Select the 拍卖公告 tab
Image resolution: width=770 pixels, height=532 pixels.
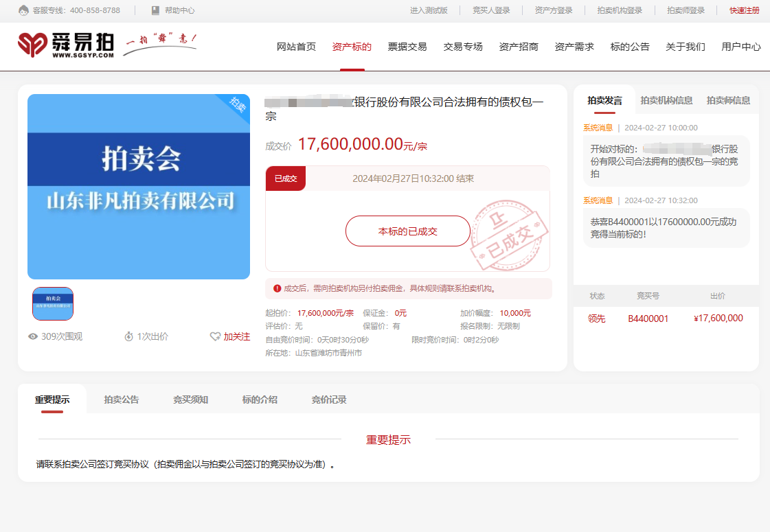[x=122, y=400]
